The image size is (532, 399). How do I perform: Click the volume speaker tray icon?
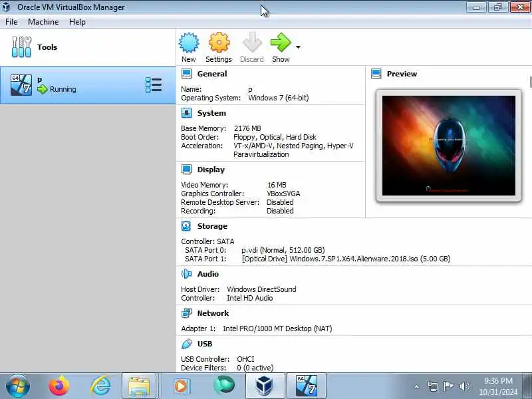[x=464, y=386]
